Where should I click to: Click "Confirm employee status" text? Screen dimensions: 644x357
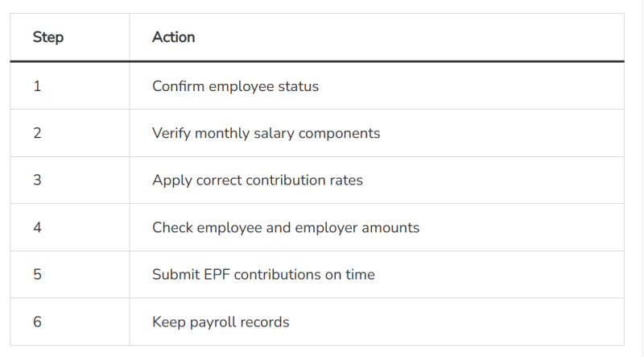235,86
